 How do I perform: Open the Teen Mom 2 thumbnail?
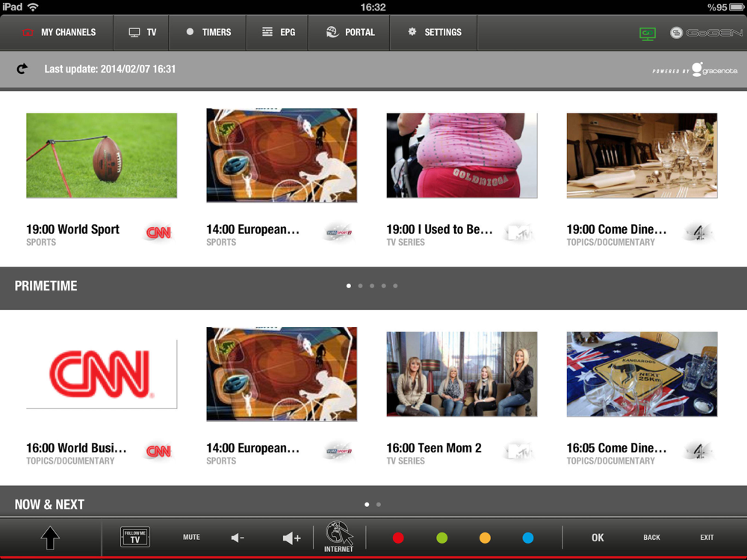pyautogui.click(x=462, y=374)
